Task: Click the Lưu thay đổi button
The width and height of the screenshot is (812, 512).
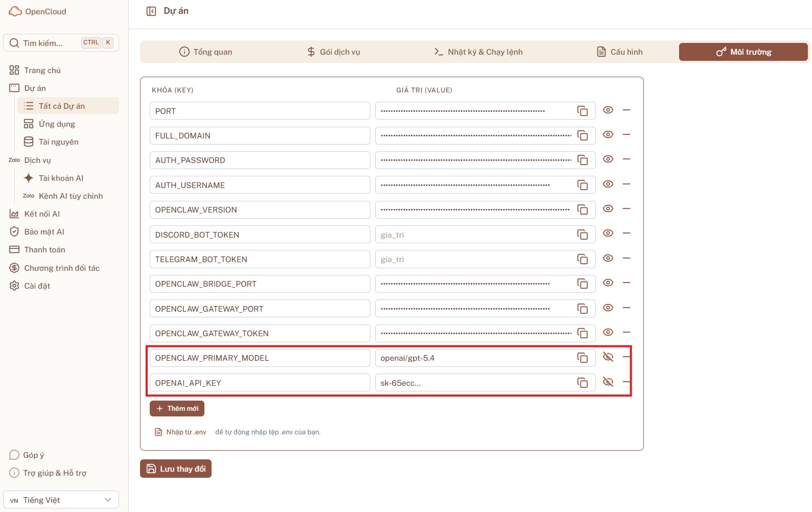Action: click(x=176, y=469)
